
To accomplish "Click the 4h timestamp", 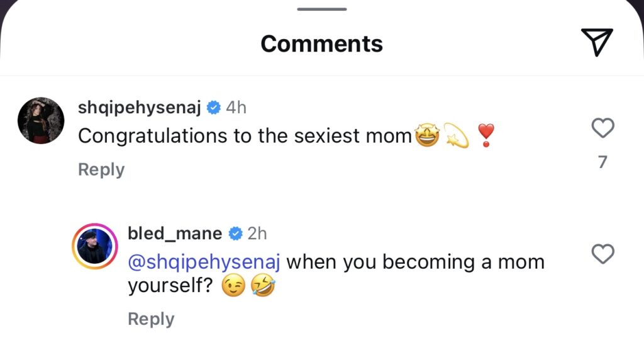I will click(x=236, y=108).
